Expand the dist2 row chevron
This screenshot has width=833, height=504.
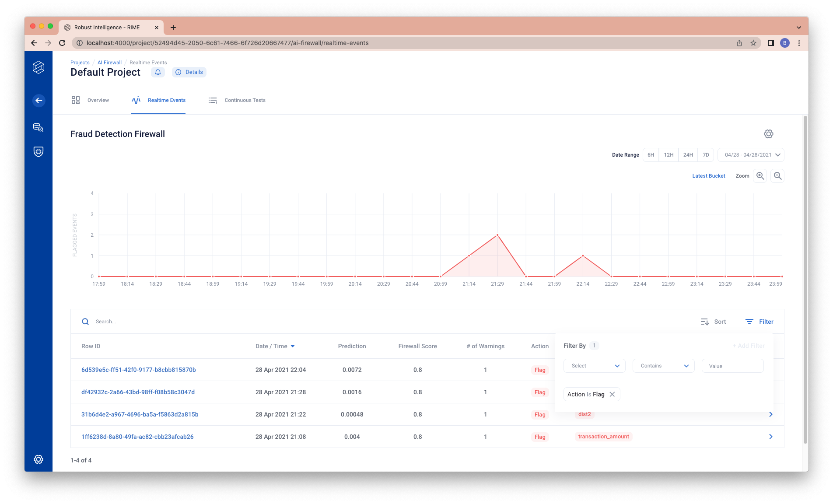pos(771,414)
